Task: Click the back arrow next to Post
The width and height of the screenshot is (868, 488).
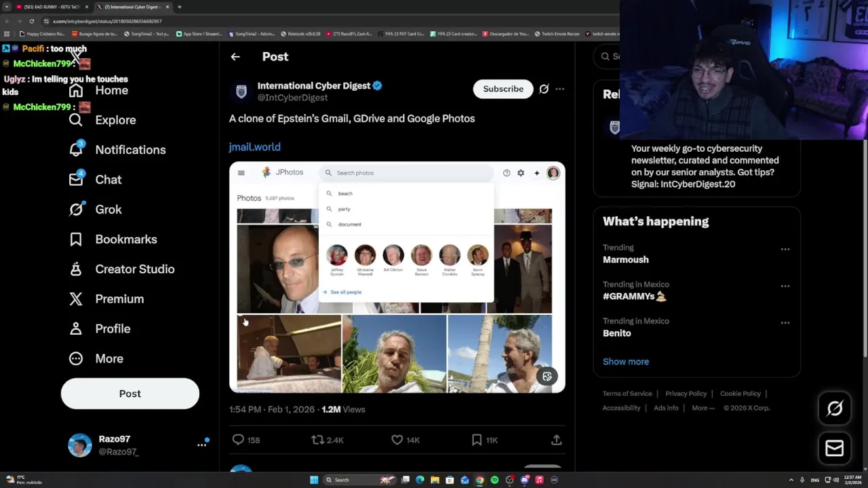Action: [235, 57]
